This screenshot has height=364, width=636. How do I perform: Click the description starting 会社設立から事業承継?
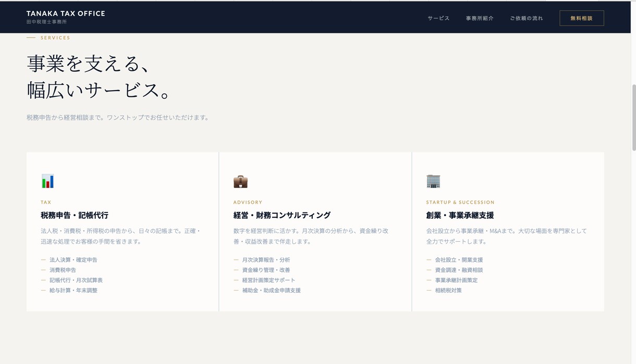[x=507, y=236]
